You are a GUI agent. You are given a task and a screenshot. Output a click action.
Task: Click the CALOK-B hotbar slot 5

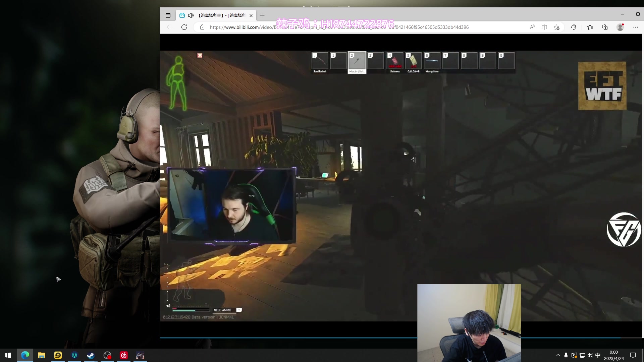413,63
